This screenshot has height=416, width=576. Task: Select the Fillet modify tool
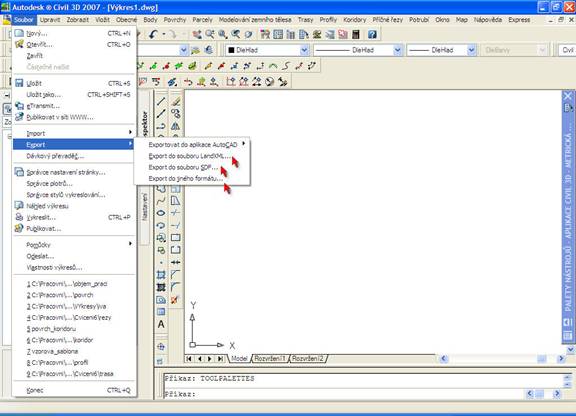point(176,287)
